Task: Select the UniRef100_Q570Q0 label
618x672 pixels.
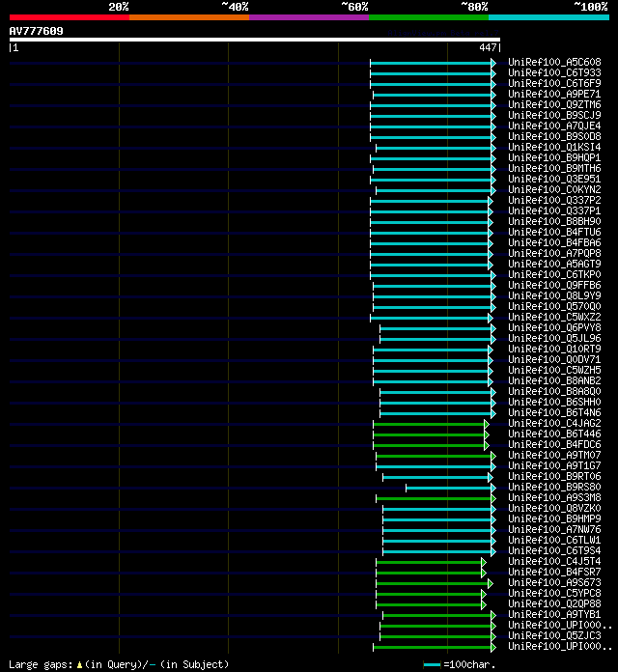Action: pyautogui.click(x=554, y=306)
